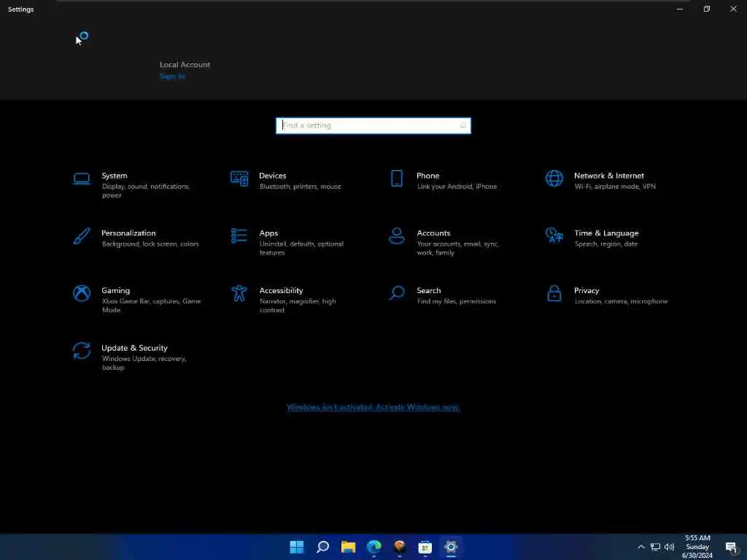The image size is (747, 560).
Task: Launch Microsoft Edge from taskbar
Action: point(374,547)
